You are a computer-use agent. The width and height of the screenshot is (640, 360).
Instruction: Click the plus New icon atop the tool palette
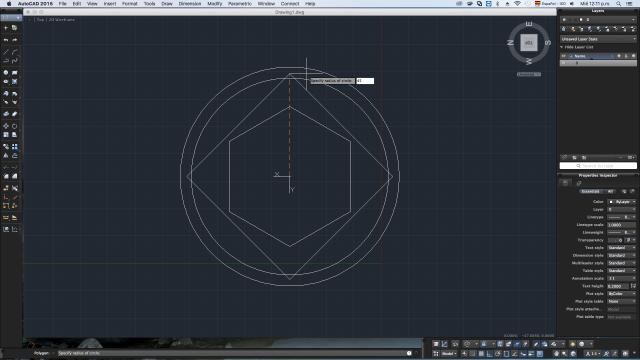coord(6,28)
